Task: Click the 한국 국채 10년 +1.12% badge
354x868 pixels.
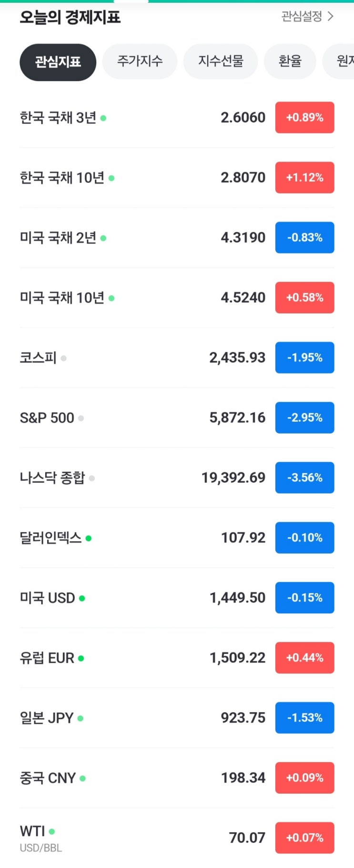Action: [x=304, y=177]
